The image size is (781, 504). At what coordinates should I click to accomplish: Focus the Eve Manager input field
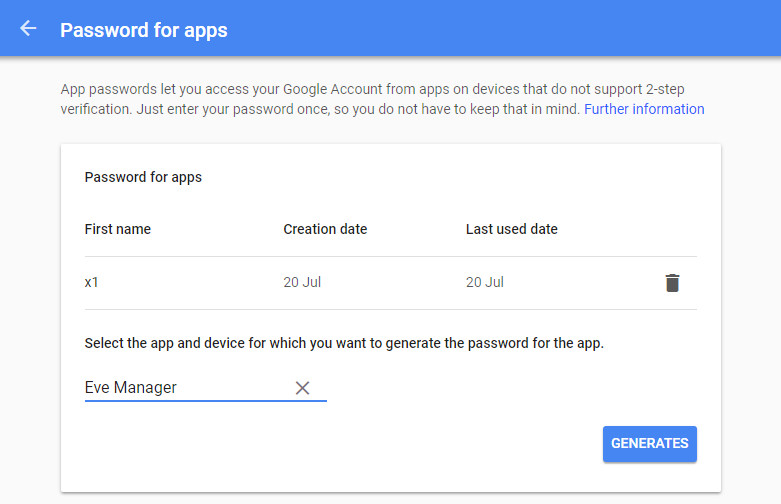[x=187, y=387]
